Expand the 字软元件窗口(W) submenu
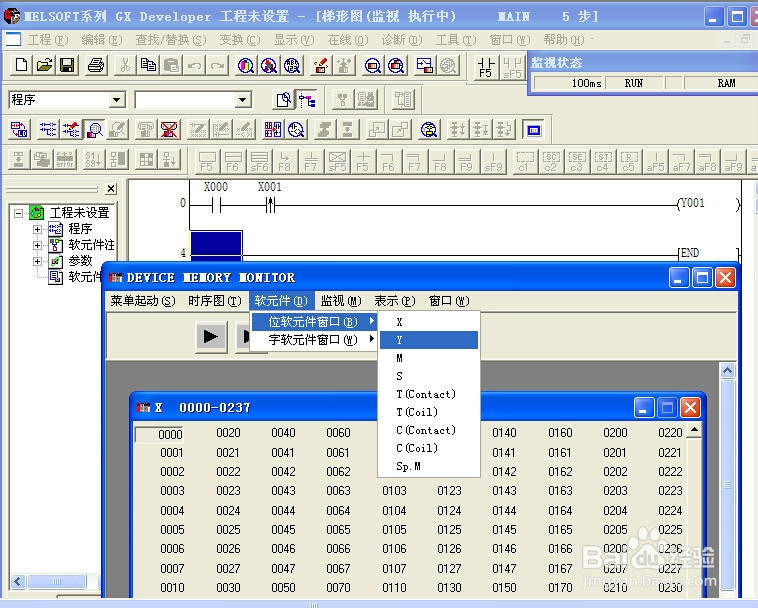The image size is (758, 608). click(x=314, y=340)
